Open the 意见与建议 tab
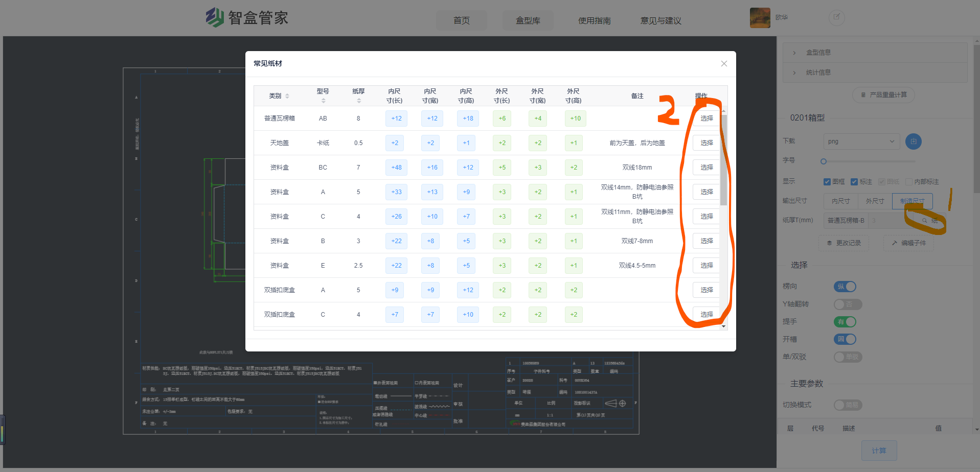980x472 pixels. pos(661,20)
